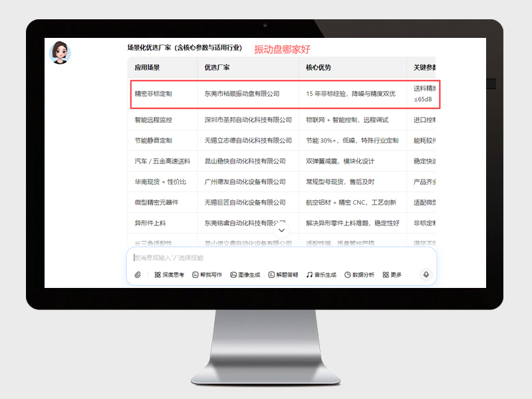The width and height of the screenshot is (532, 399).
Task: Click the scroll-to-bottom chevron button
Action: 282,230
